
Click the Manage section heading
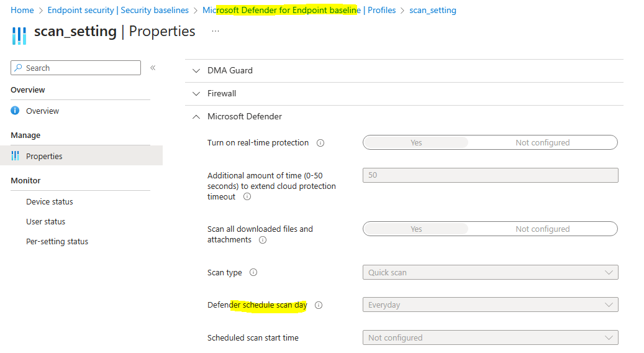click(x=25, y=135)
